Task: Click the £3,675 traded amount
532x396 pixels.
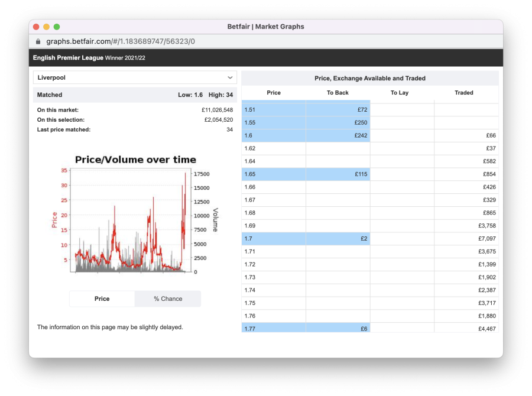Action: [x=487, y=251]
